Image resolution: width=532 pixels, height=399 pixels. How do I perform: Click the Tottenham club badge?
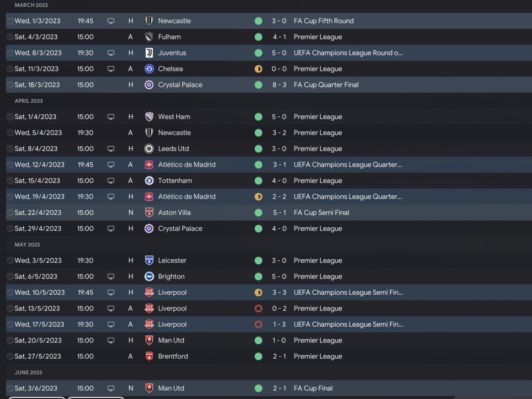[x=149, y=181]
